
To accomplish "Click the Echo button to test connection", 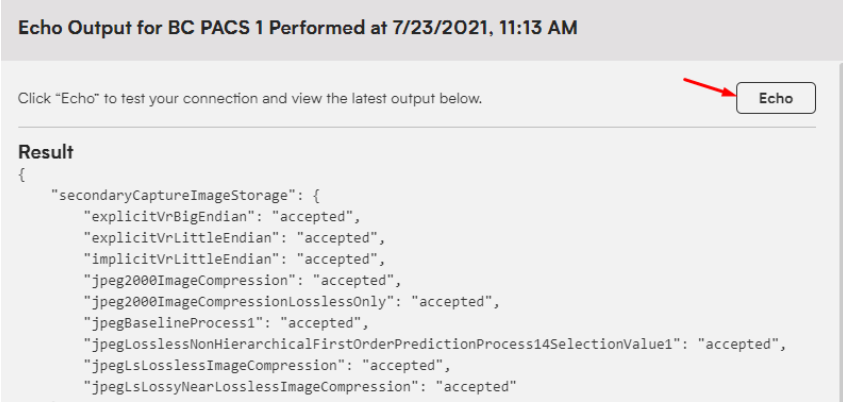I will [775, 98].
